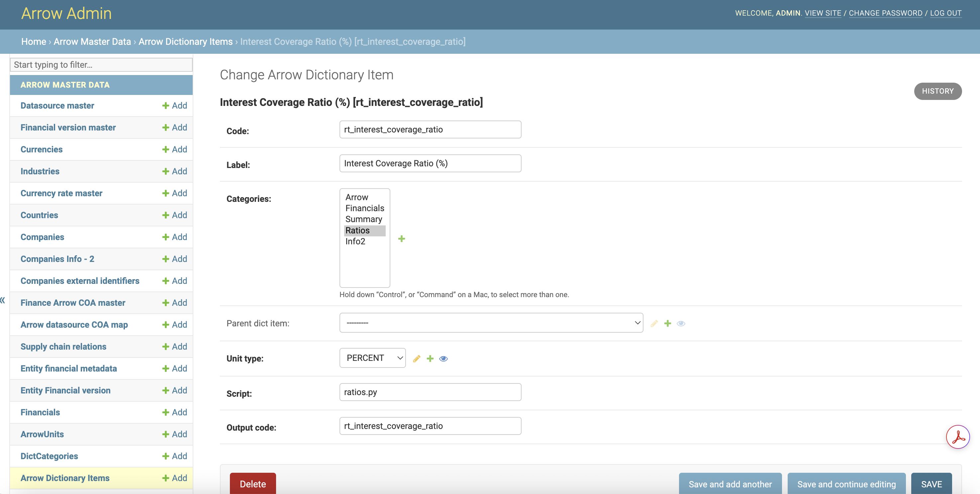This screenshot has height=494, width=980.
Task: Add another Unit type with the plus
Action: click(x=430, y=359)
